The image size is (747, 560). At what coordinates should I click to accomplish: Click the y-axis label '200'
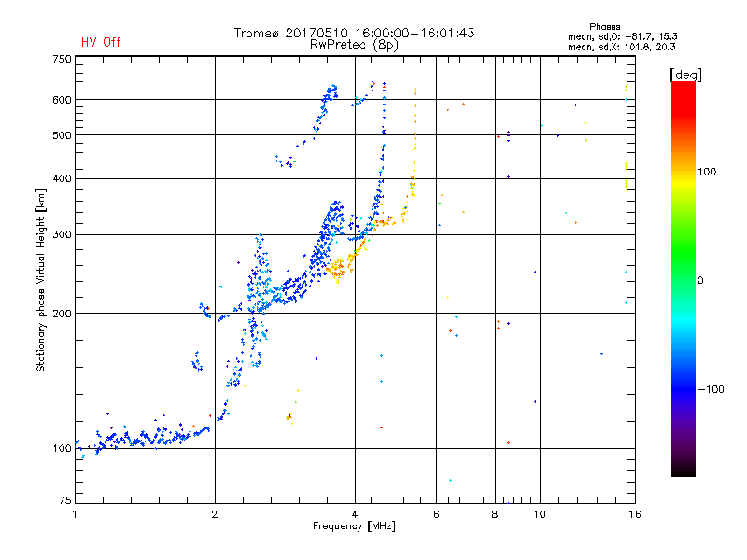62,314
